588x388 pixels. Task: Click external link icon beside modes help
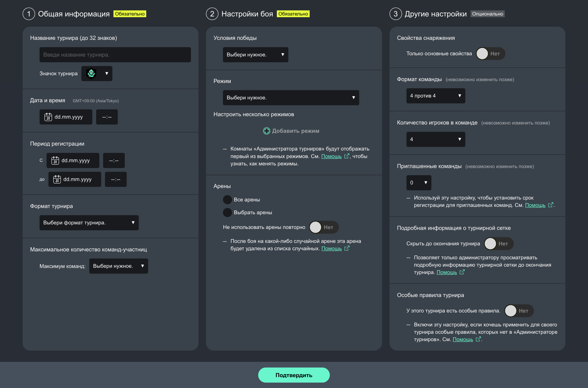347,156
